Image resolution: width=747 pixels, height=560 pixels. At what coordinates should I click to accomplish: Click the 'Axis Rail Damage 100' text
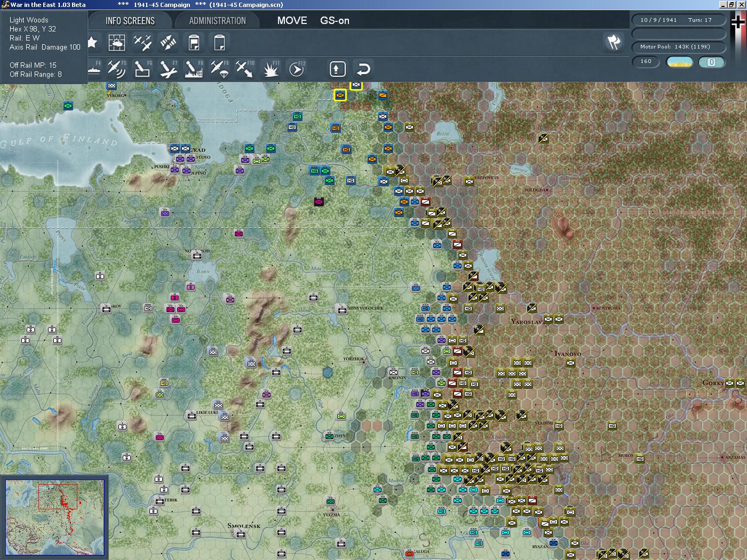45,47
